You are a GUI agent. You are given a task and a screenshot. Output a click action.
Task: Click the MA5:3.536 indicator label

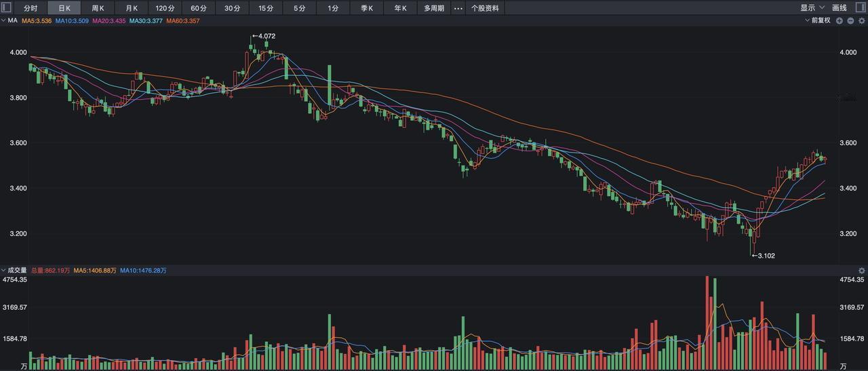pos(37,21)
